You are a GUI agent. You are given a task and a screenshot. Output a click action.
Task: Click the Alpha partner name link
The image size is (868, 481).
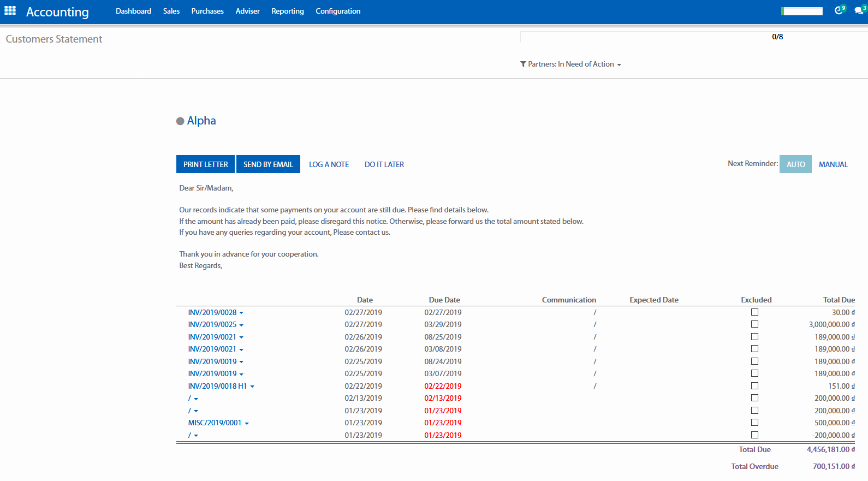[x=201, y=121]
